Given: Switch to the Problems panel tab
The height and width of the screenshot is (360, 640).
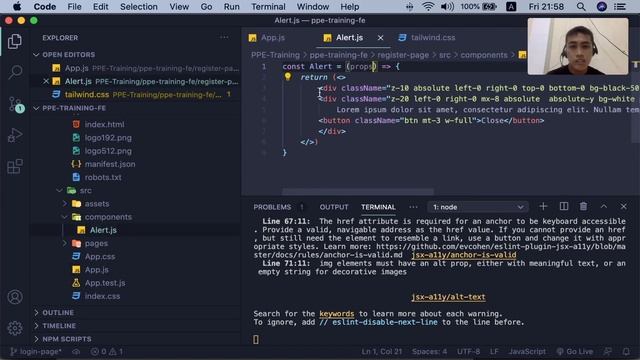Looking at the screenshot, I should [x=272, y=207].
